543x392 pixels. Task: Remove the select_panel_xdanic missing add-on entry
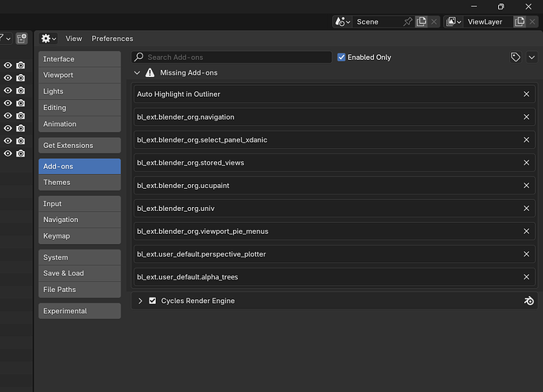[x=526, y=140]
